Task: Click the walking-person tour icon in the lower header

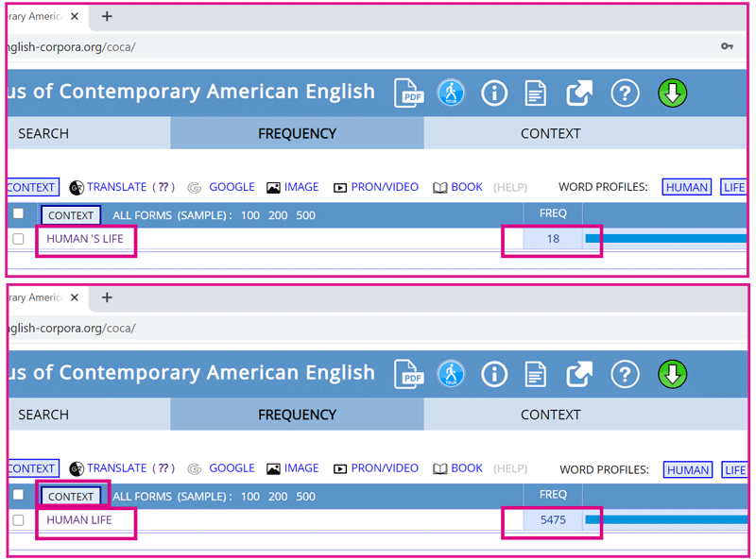Action: point(451,375)
